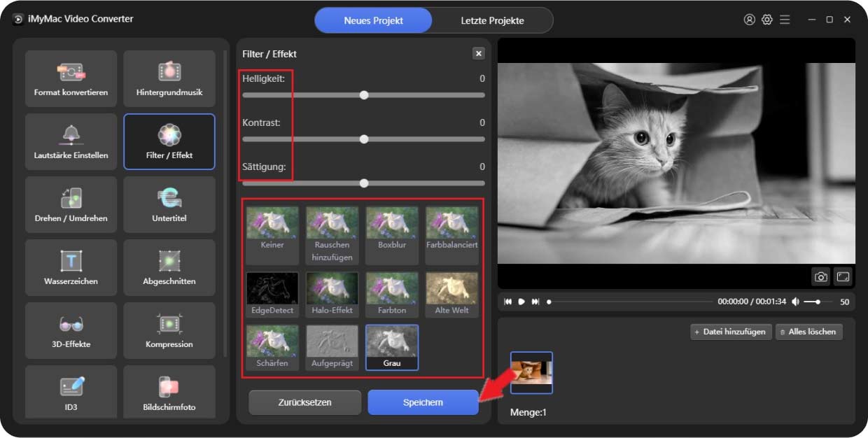Play the video preview
This screenshot has height=438, width=868.
pyautogui.click(x=521, y=302)
